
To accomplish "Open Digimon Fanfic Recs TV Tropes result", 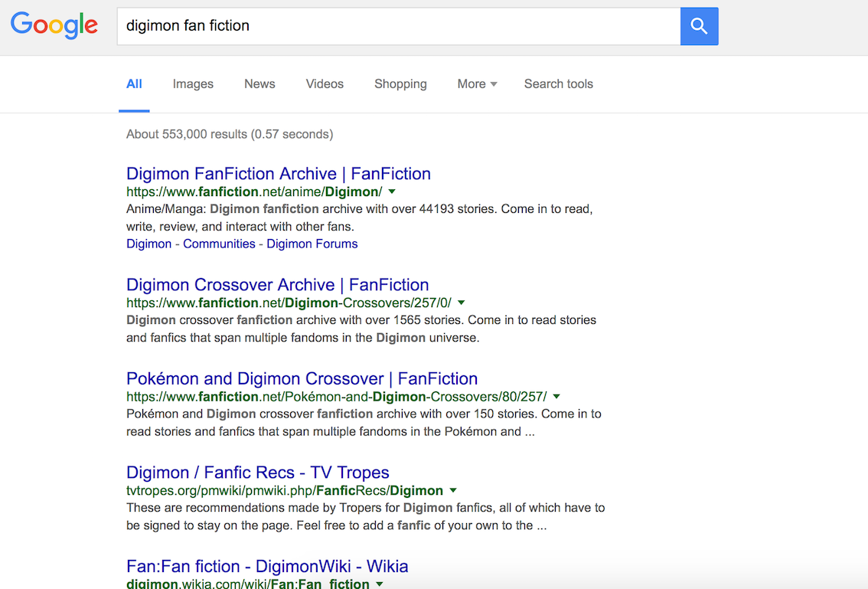I will (x=258, y=473).
